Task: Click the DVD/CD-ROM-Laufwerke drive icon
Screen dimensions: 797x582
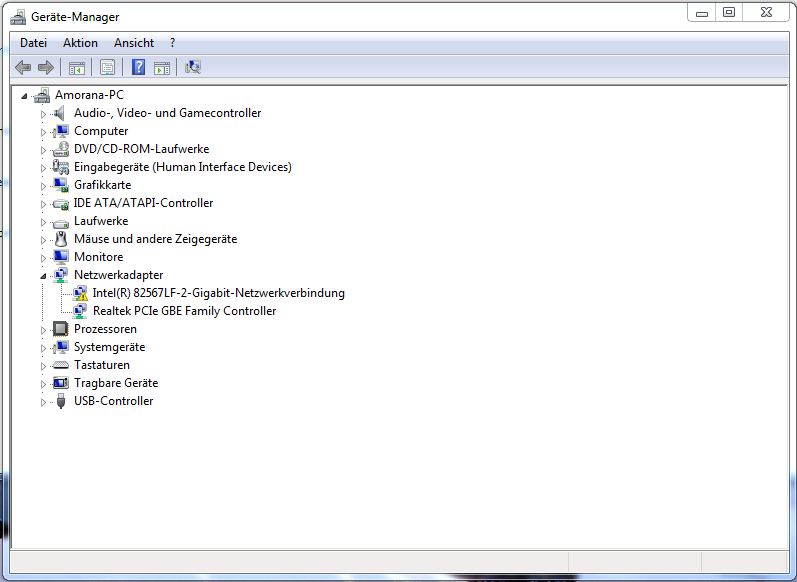Action: point(61,149)
